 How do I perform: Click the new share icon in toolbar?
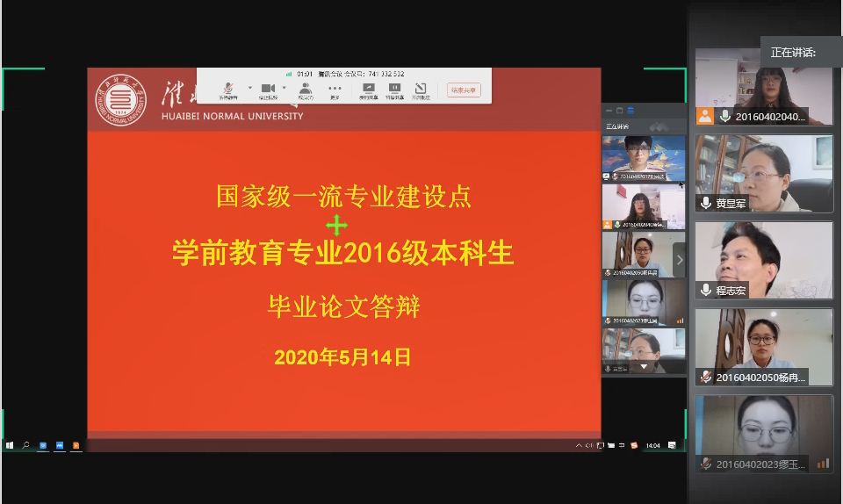(x=368, y=89)
